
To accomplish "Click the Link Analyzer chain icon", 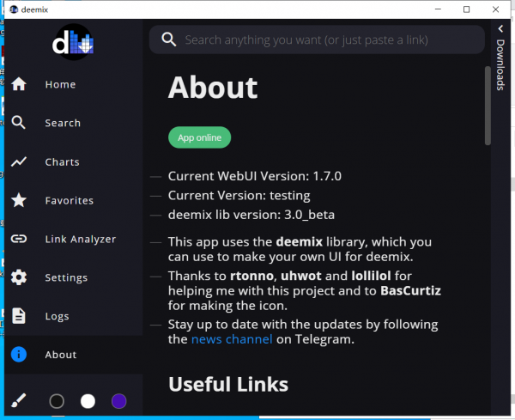I will [x=19, y=239].
